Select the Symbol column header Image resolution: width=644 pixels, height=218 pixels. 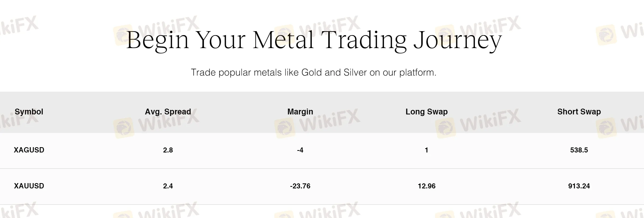click(x=29, y=112)
